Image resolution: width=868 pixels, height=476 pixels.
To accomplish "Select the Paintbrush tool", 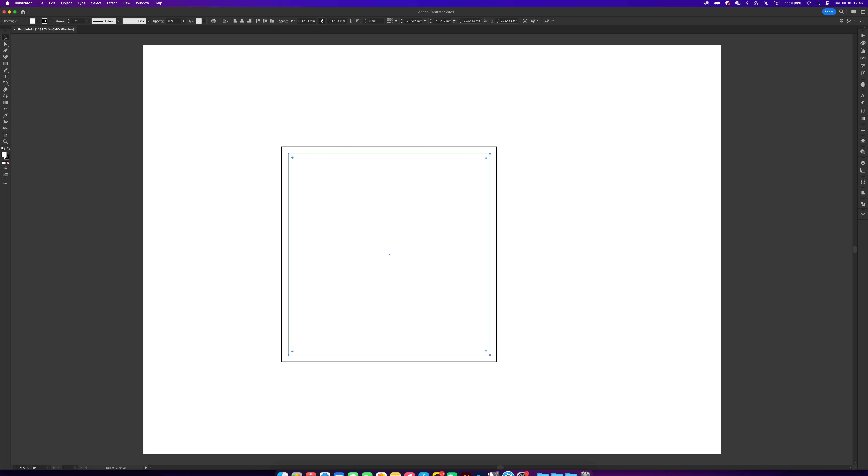I will click(x=5, y=70).
